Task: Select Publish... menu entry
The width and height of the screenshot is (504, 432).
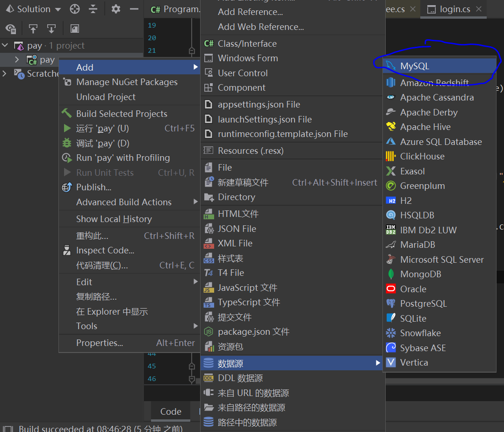Action: point(130,187)
